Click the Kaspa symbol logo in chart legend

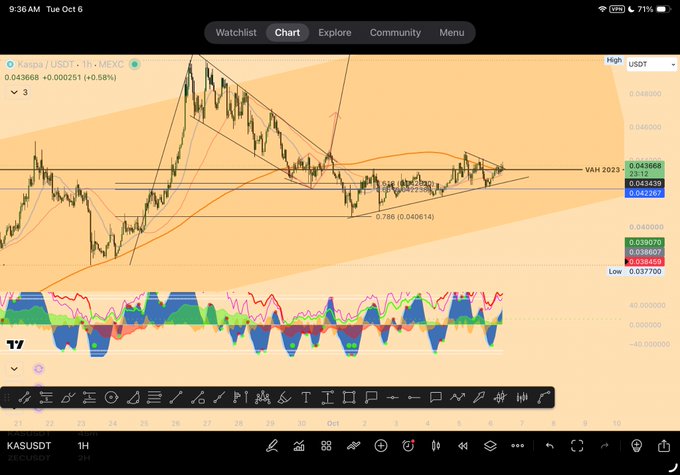pos(10,65)
